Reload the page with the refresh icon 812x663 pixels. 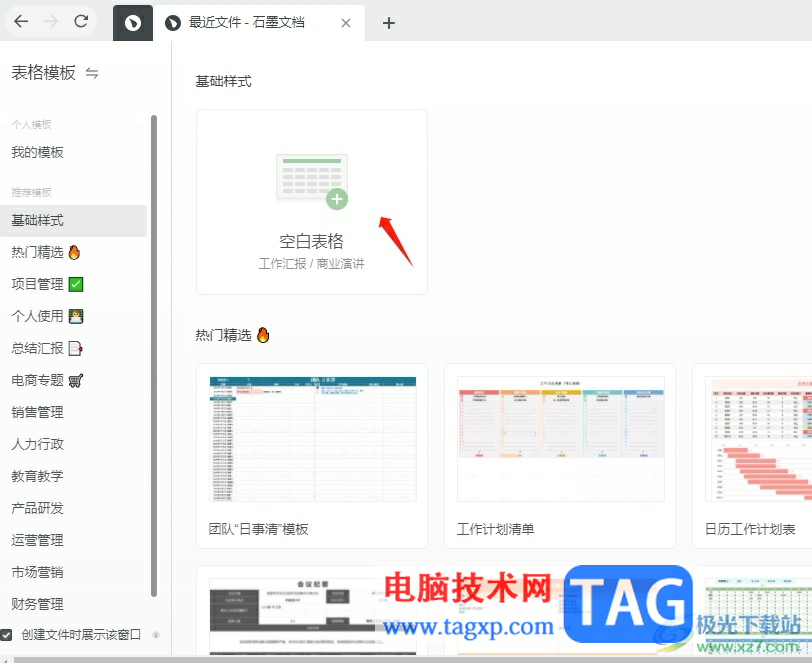pyautogui.click(x=81, y=21)
